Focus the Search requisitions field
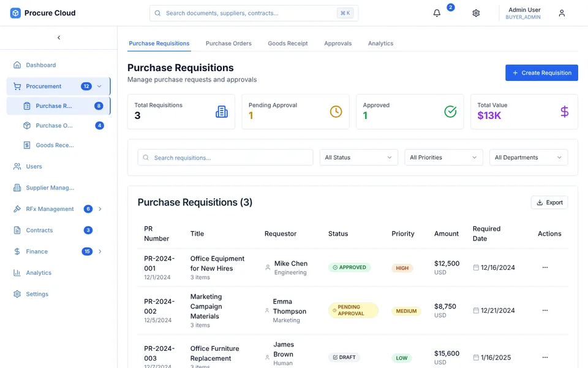This screenshot has width=588, height=368. pyautogui.click(x=225, y=158)
